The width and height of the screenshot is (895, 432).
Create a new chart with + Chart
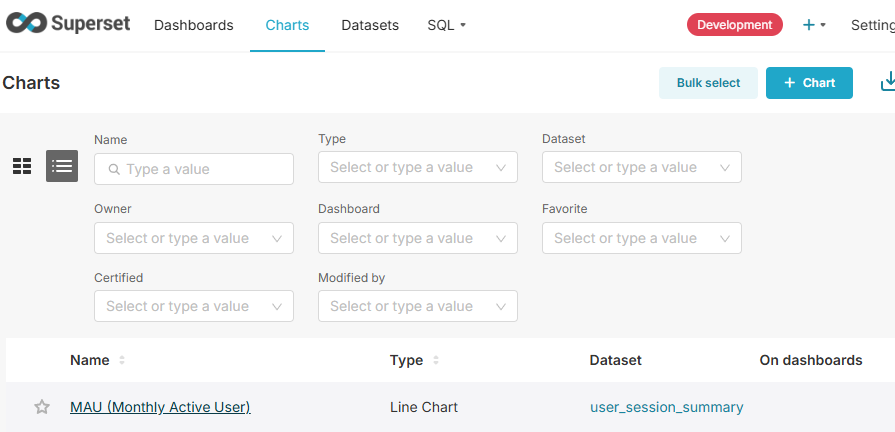click(809, 83)
